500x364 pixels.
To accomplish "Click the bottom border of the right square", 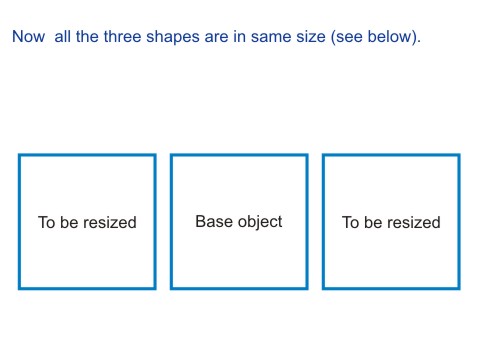I will [391, 288].
